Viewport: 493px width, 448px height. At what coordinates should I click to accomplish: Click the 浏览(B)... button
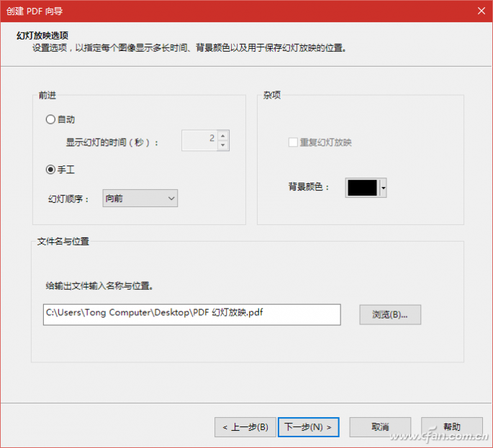(x=390, y=314)
